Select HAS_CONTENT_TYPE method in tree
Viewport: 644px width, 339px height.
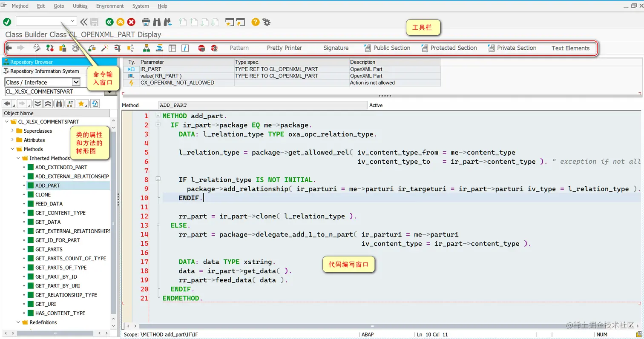[x=60, y=313]
